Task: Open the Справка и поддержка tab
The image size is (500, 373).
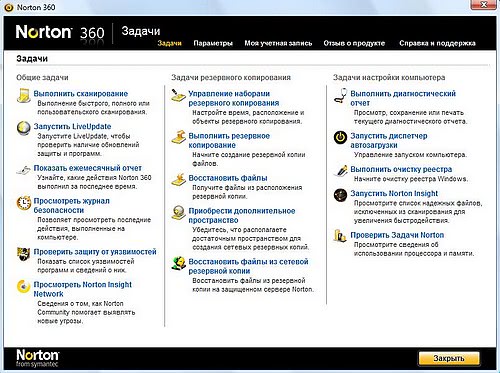Action: (437, 43)
